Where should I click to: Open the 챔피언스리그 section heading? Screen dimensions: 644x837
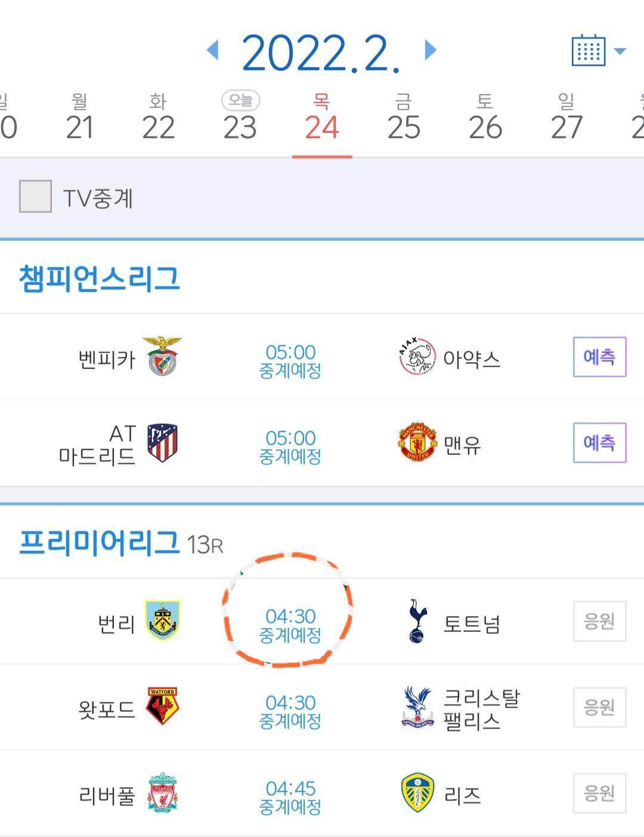(99, 278)
